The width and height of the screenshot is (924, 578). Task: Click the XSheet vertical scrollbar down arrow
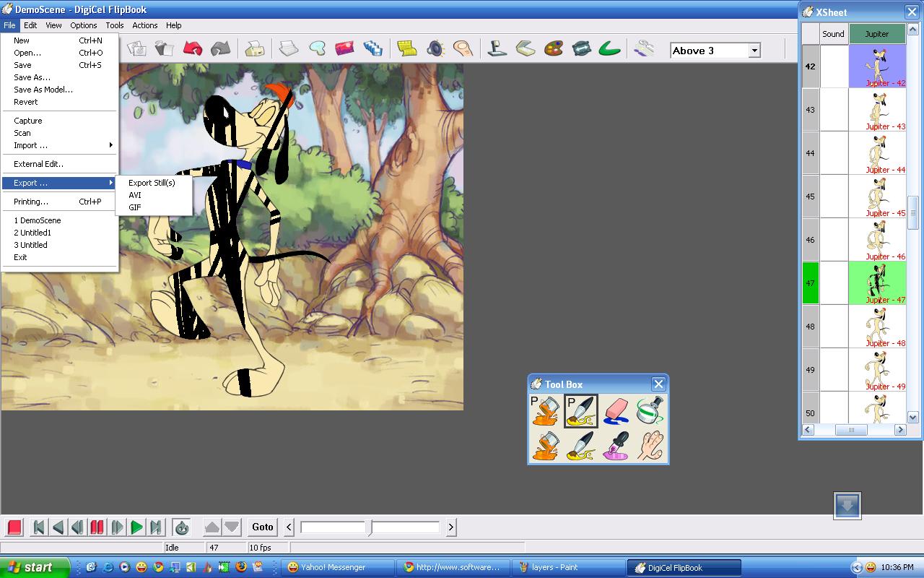click(912, 417)
